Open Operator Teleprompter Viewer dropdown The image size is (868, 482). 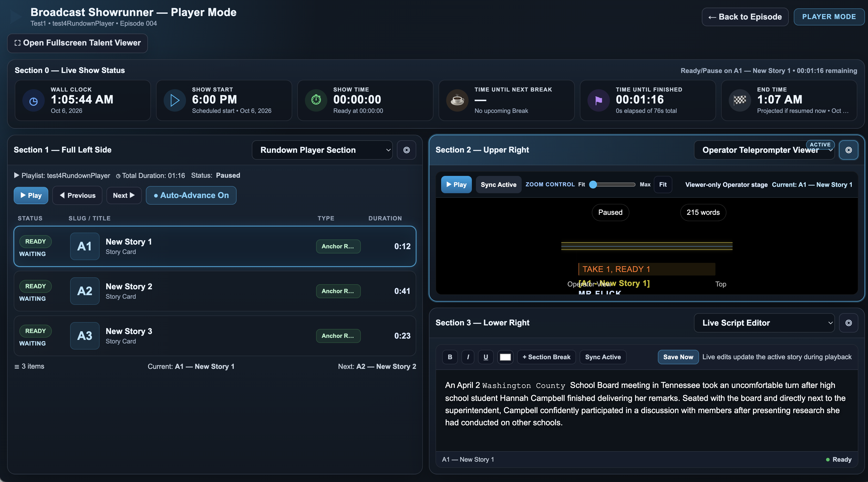(x=764, y=150)
